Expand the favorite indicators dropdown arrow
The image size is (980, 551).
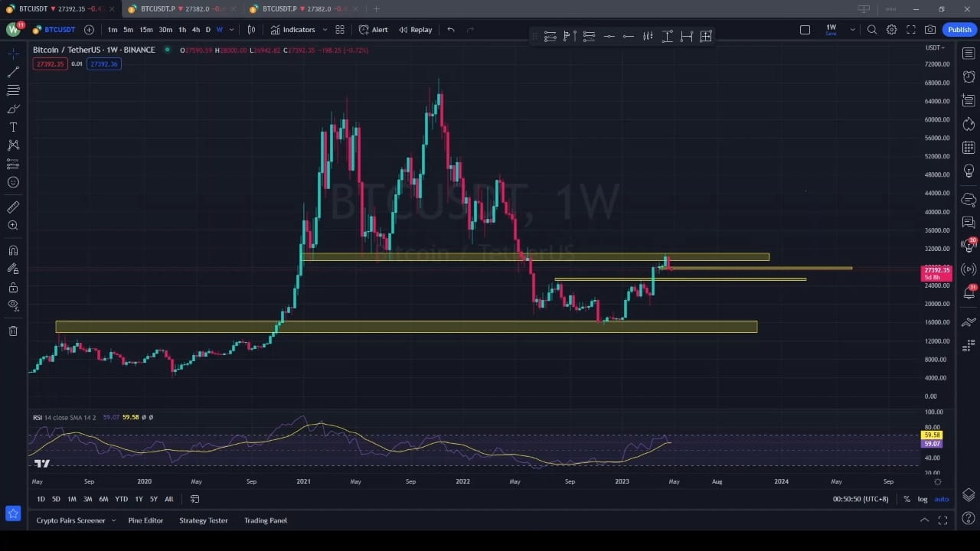click(325, 30)
